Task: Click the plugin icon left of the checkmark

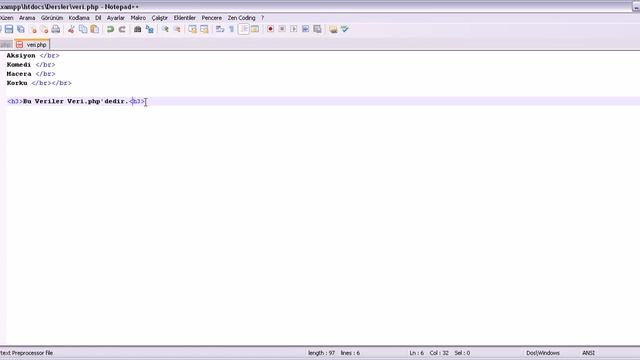Action: click(333, 29)
